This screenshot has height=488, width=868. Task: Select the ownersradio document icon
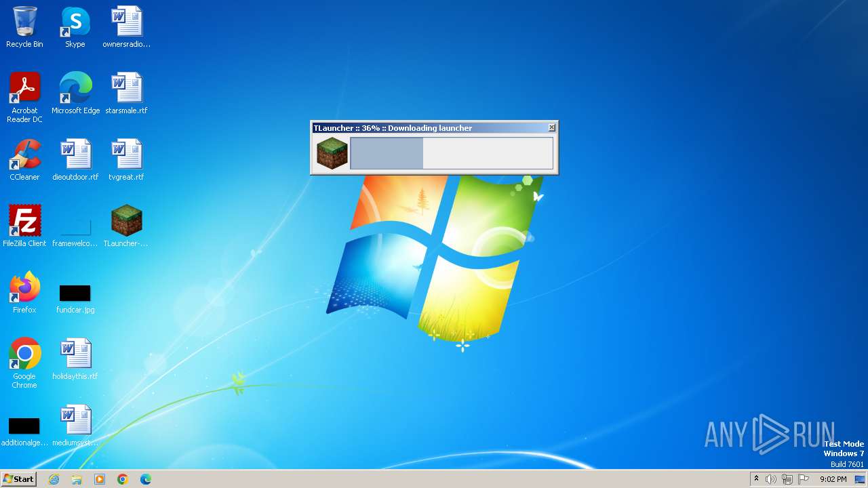coord(126,27)
